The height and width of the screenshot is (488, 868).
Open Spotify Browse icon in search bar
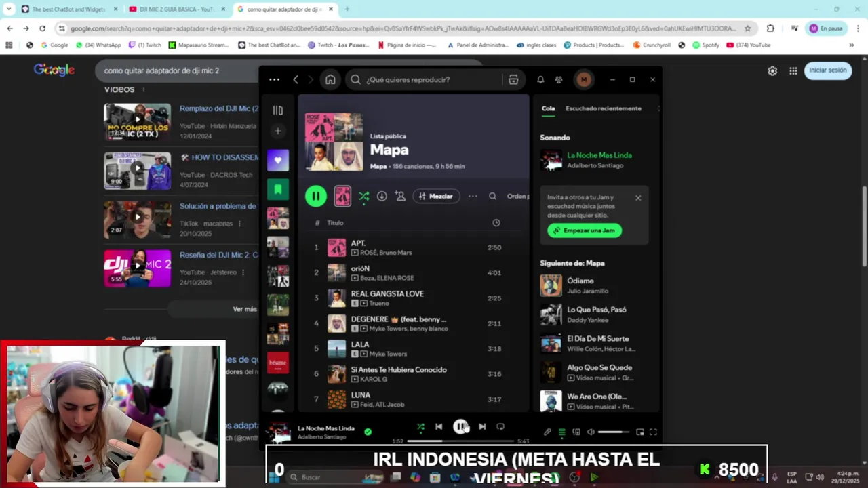point(513,79)
